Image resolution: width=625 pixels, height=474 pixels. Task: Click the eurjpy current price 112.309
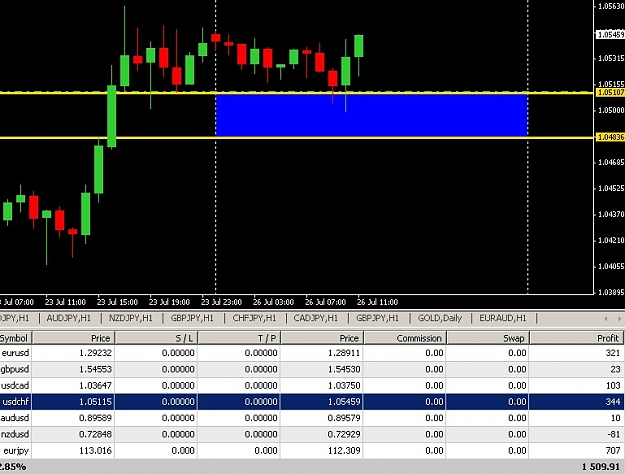pyautogui.click(x=344, y=450)
